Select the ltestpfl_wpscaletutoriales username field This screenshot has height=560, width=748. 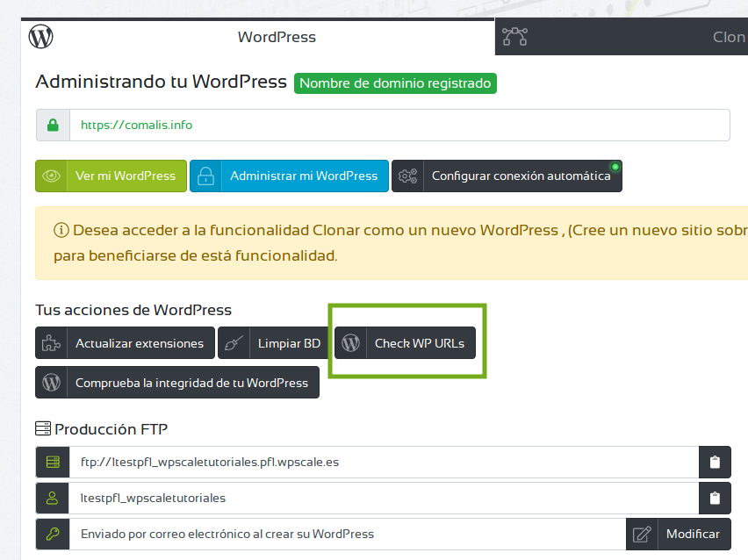pyautogui.click(x=384, y=498)
